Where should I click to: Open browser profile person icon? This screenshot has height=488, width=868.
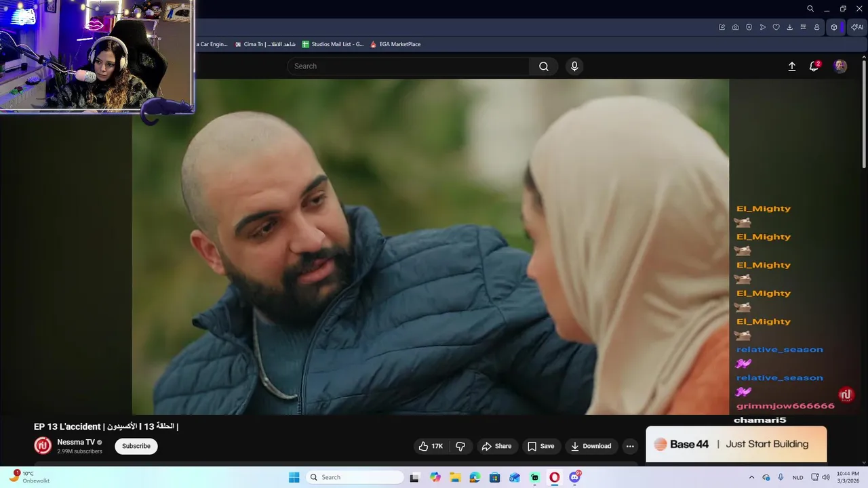click(817, 27)
